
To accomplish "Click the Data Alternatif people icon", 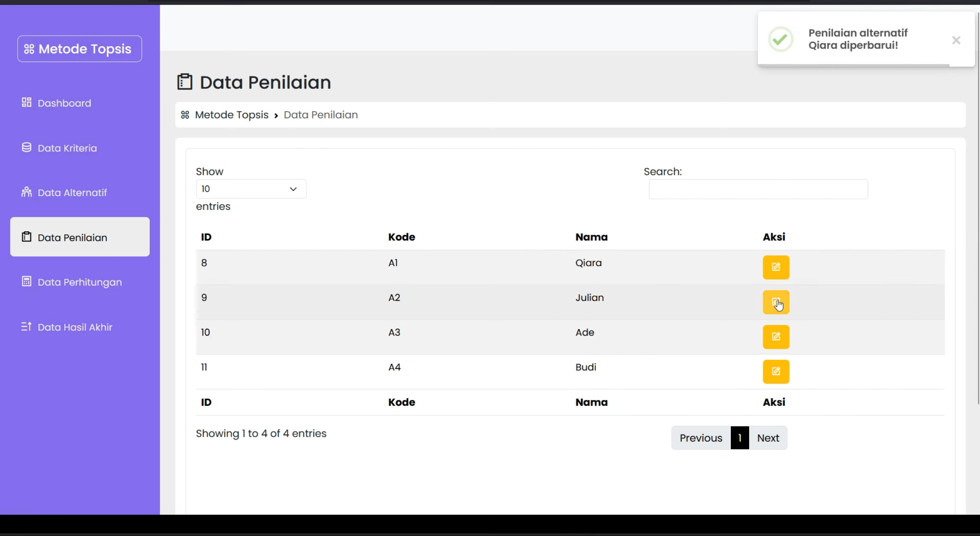I will [26, 192].
